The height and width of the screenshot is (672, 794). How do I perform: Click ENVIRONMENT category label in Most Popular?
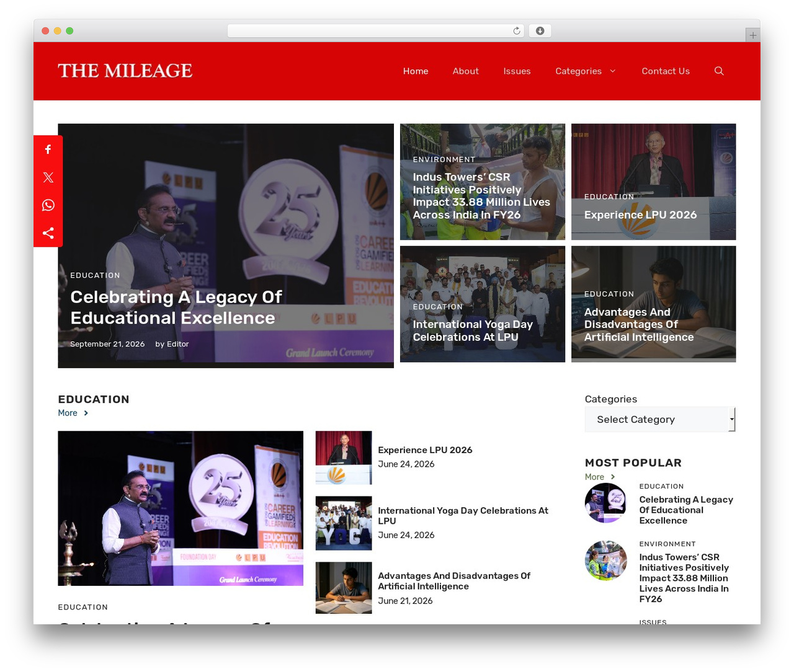667,544
